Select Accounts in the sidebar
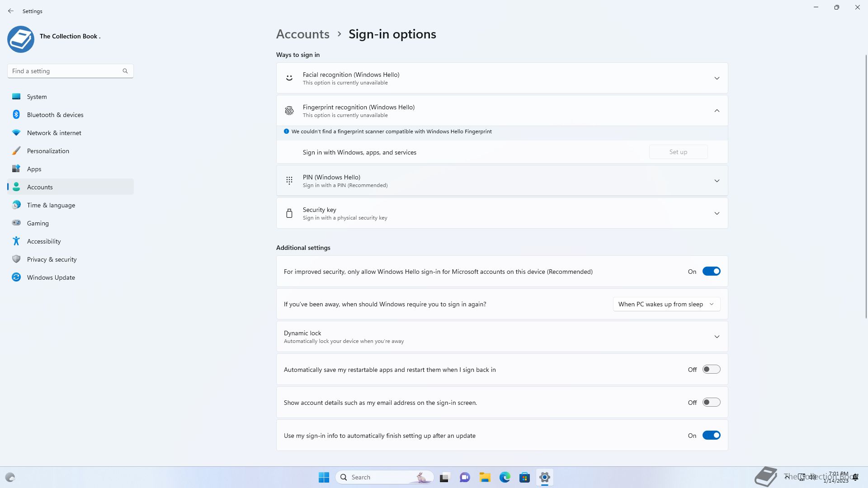The width and height of the screenshot is (868, 488). coord(71,187)
